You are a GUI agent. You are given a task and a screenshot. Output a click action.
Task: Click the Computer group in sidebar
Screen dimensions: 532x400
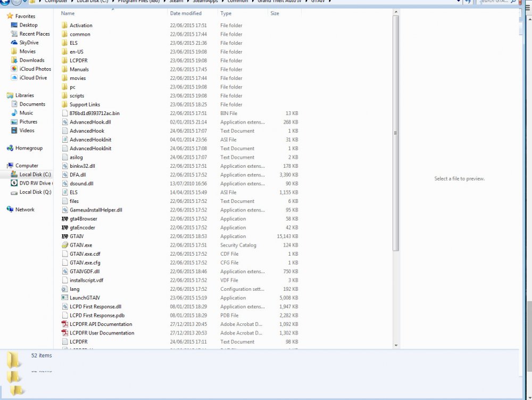coord(27,165)
